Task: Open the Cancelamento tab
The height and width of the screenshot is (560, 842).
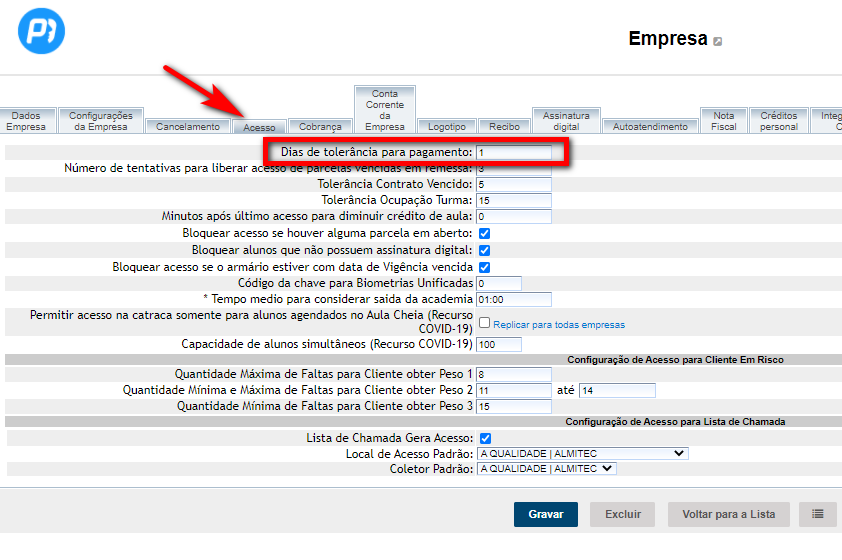Action: [x=187, y=127]
